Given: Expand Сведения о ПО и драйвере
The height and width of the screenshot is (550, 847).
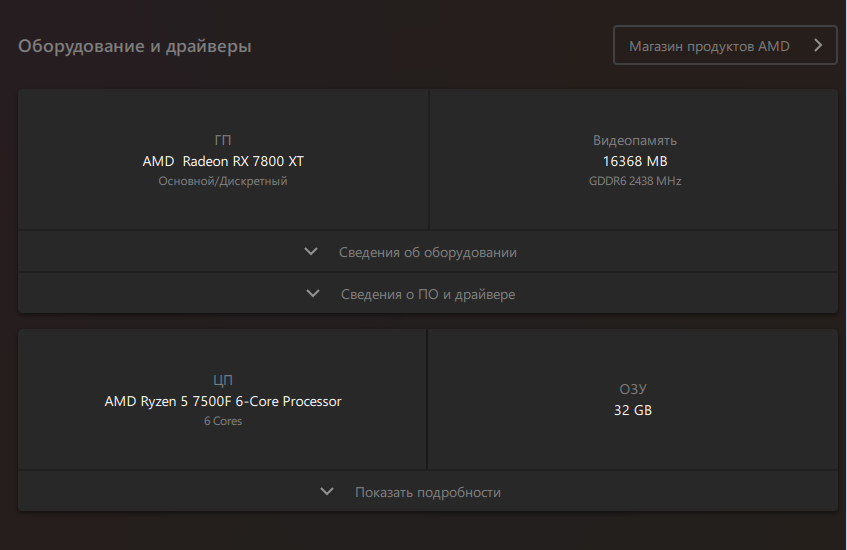Looking at the screenshot, I should pos(428,294).
